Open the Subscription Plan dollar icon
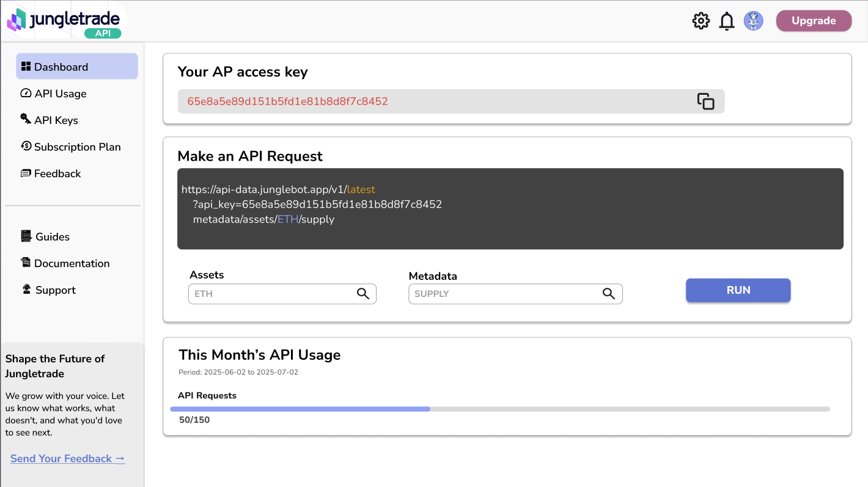 point(25,147)
